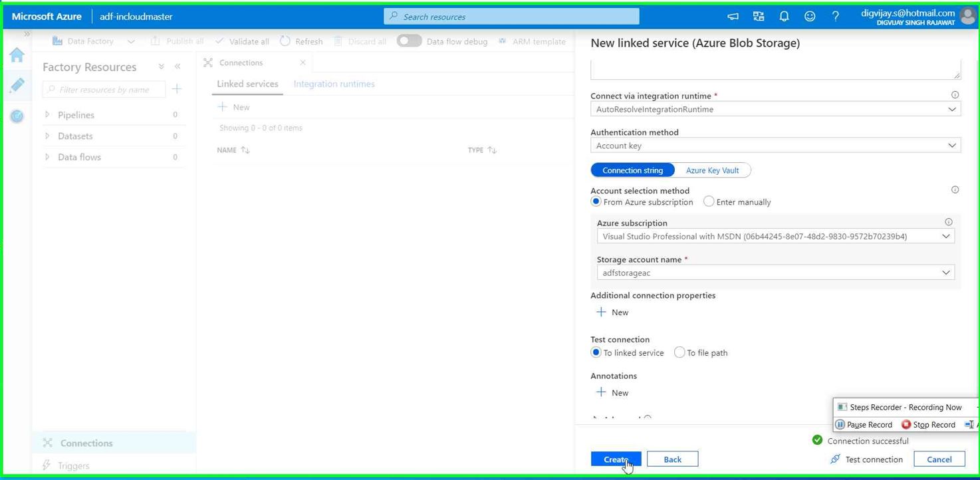Viewport: 980px width, 480px height.
Task: Switch to Integration runtimes tab
Action: coord(334,84)
